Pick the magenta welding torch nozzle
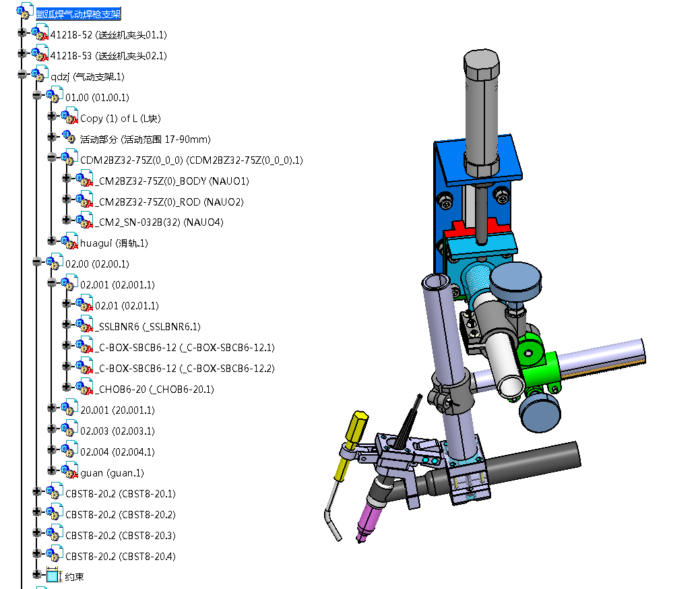This screenshot has width=700, height=589. pyautogui.click(x=368, y=522)
